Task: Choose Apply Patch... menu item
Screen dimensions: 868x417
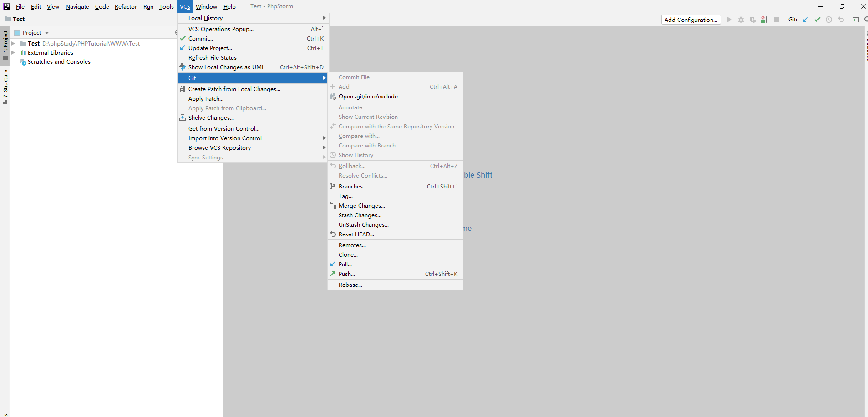Action: pyautogui.click(x=253, y=99)
